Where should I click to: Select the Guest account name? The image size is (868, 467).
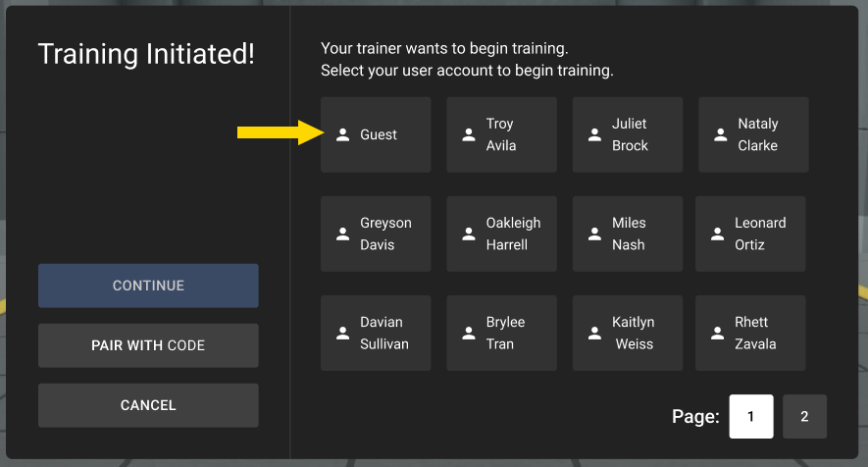[379, 134]
